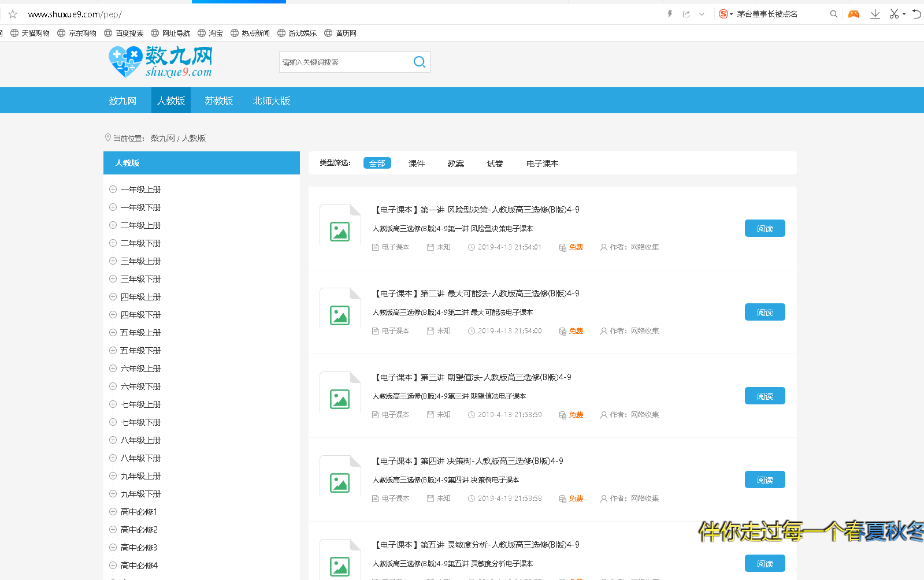The width and height of the screenshot is (924, 580).
Task: Open the 游戏娱乐 bookmark
Action: tap(297, 33)
